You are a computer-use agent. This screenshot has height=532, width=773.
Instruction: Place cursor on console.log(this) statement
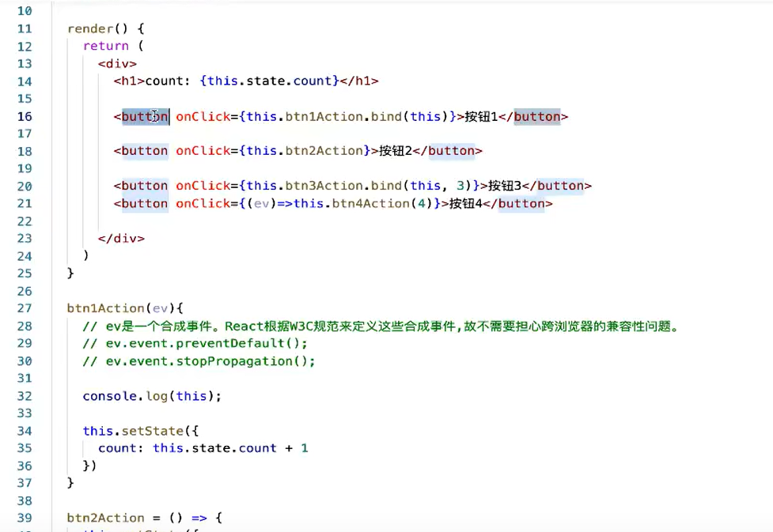(x=150, y=395)
